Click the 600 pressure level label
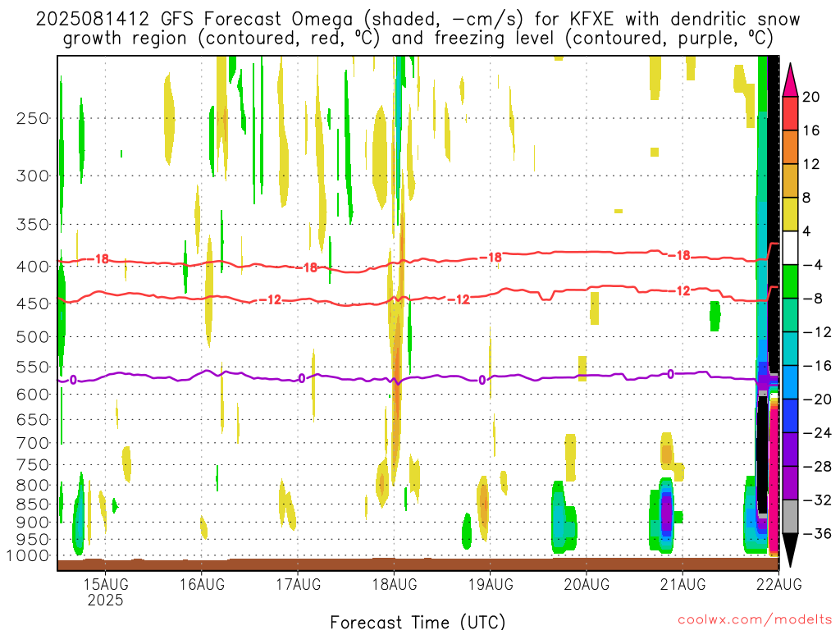Viewport: 840px width, 630px height. pos(33,395)
